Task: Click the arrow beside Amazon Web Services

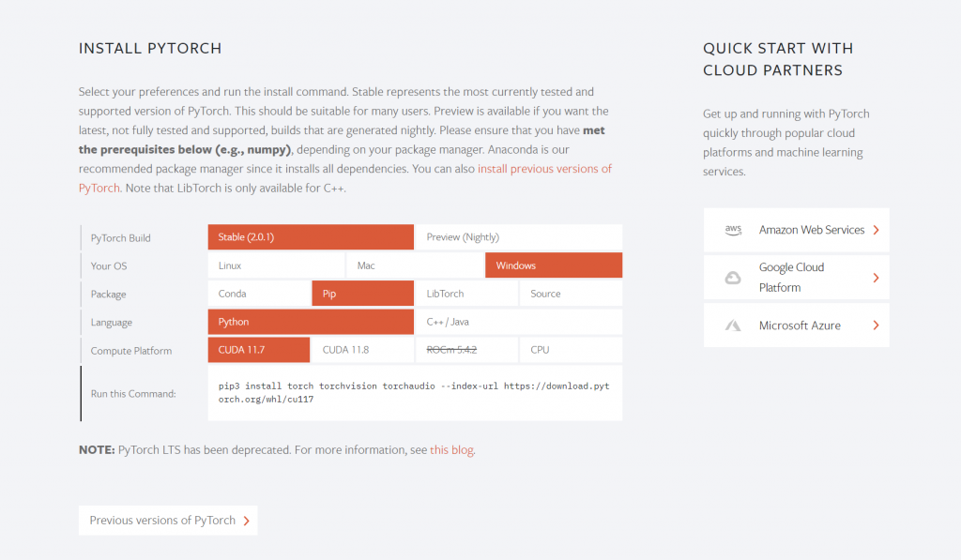Action: click(876, 230)
